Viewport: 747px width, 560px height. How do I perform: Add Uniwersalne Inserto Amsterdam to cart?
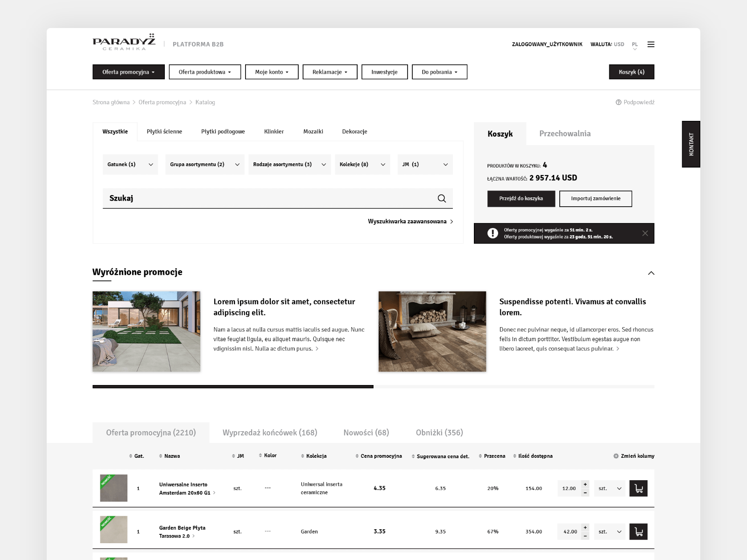tap(638, 489)
